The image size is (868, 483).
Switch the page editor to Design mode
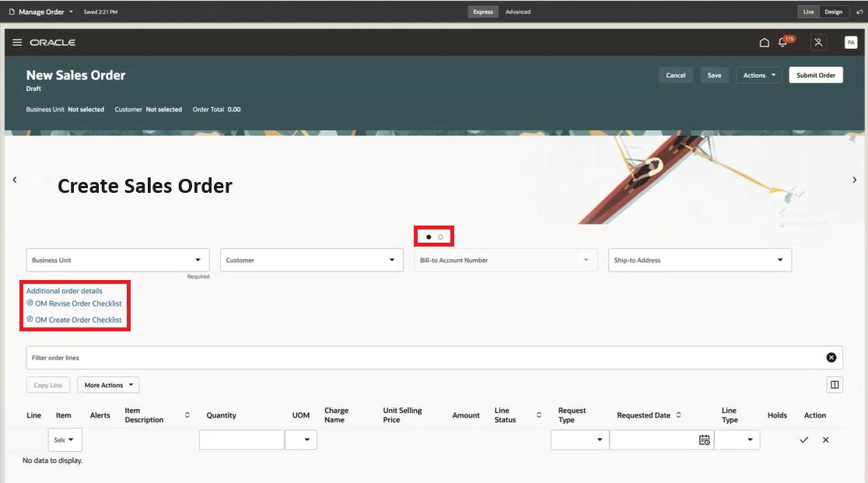833,12
